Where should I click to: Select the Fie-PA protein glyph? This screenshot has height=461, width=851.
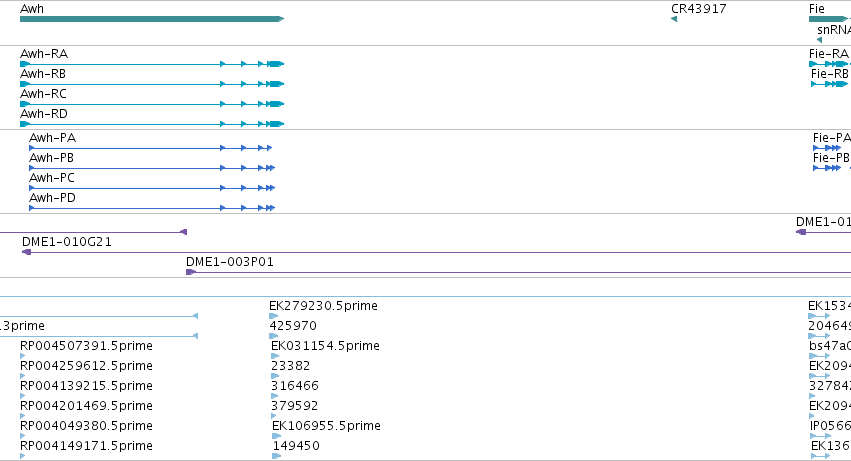827,148
